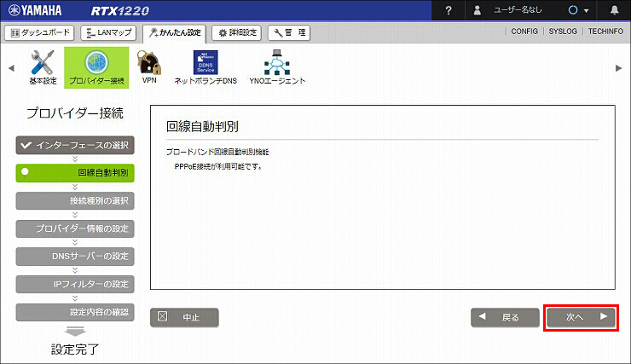
Task: Click the 中止 cancel button
Action: tap(184, 317)
